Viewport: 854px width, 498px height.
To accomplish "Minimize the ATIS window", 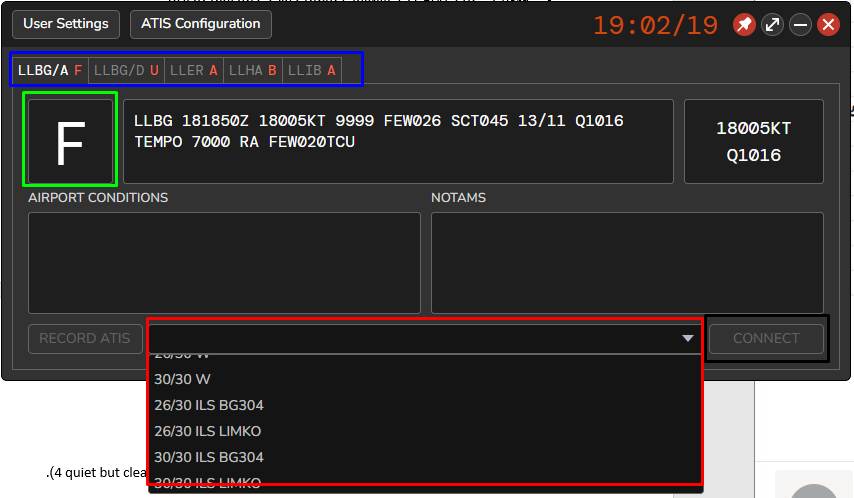I will pos(800,25).
